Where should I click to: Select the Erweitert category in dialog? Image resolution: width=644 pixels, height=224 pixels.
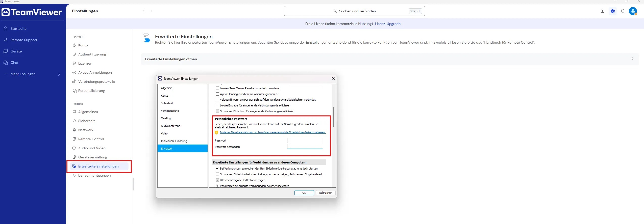click(x=183, y=149)
